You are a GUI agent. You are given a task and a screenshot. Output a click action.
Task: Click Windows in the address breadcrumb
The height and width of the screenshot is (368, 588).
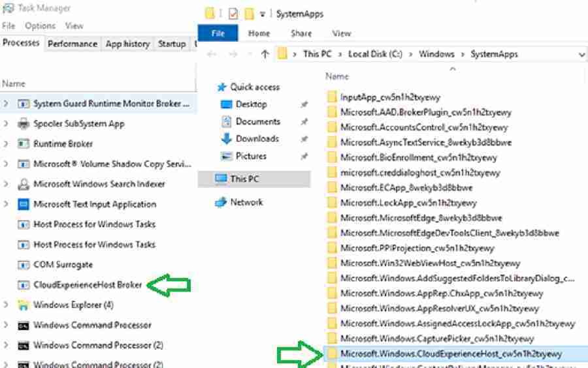436,54
